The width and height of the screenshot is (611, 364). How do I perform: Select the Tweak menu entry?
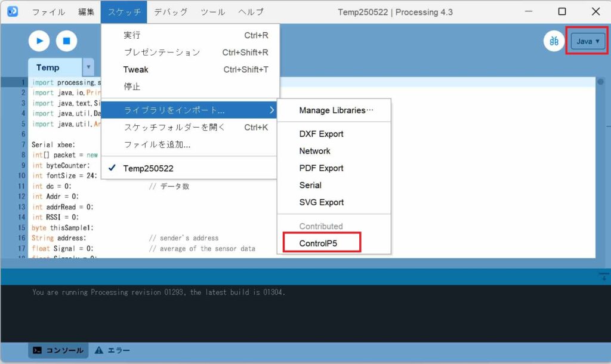(190, 70)
